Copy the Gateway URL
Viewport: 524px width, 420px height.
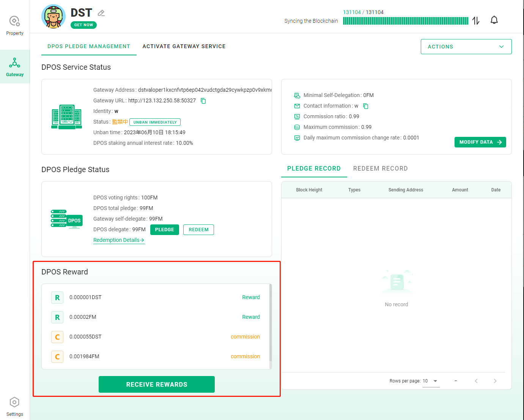tap(203, 101)
